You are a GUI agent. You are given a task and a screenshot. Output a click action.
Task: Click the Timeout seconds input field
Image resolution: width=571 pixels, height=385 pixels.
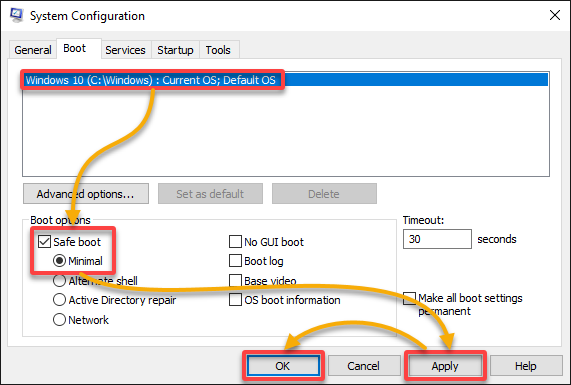(437, 239)
